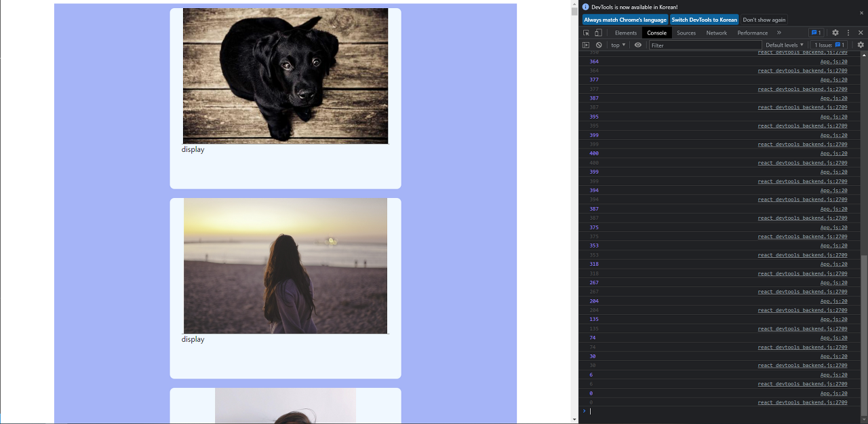The height and width of the screenshot is (424, 868).
Task: Open the DevTools three-dot customize menu
Action: click(848, 33)
